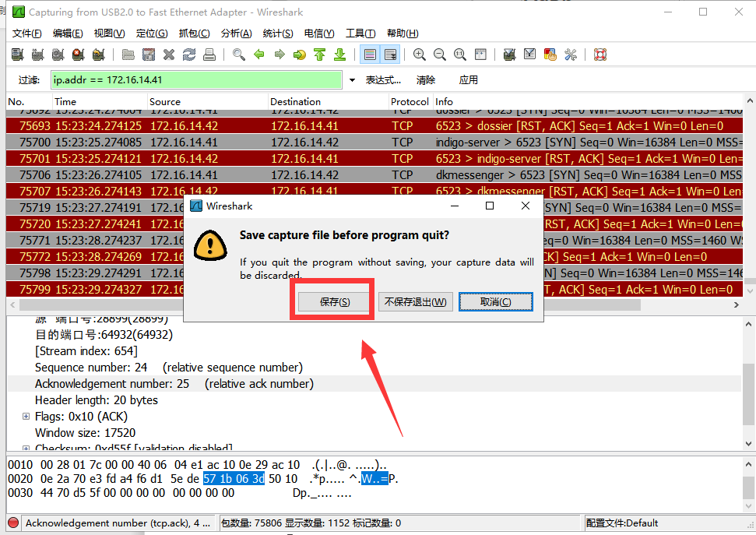This screenshot has height=535, width=756.
Task: Print packets using the printer icon
Action: coord(209,55)
